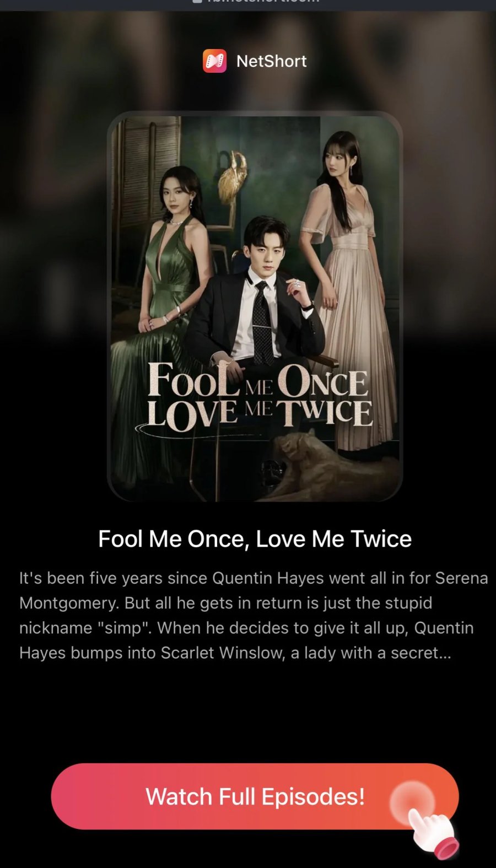Click the series synopsis paragraph
The height and width of the screenshot is (868, 496).
pyautogui.click(x=254, y=615)
